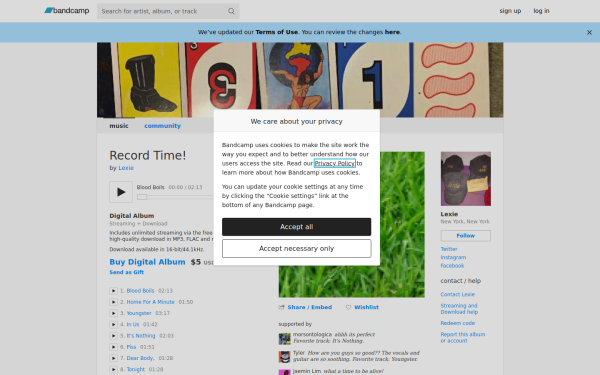Image resolution: width=600 pixels, height=375 pixels.
Task: Open the Terms of Use link
Action: (x=277, y=32)
